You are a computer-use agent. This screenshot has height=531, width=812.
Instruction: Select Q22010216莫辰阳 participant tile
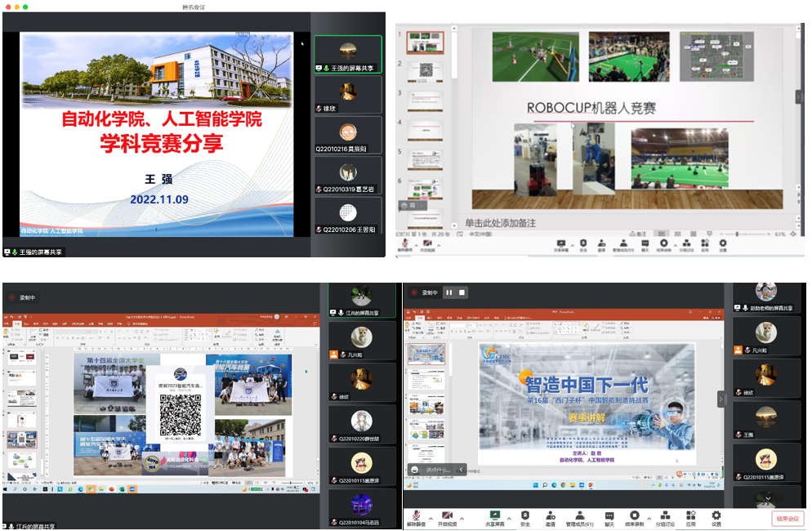click(x=348, y=135)
